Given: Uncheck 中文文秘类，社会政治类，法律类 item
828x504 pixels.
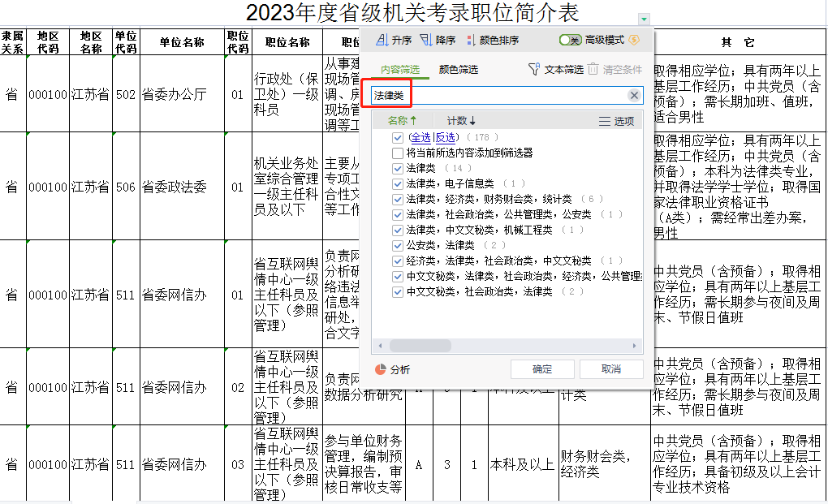Looking at the screenshot, I should pyautogui.click(x=398, y=292).
